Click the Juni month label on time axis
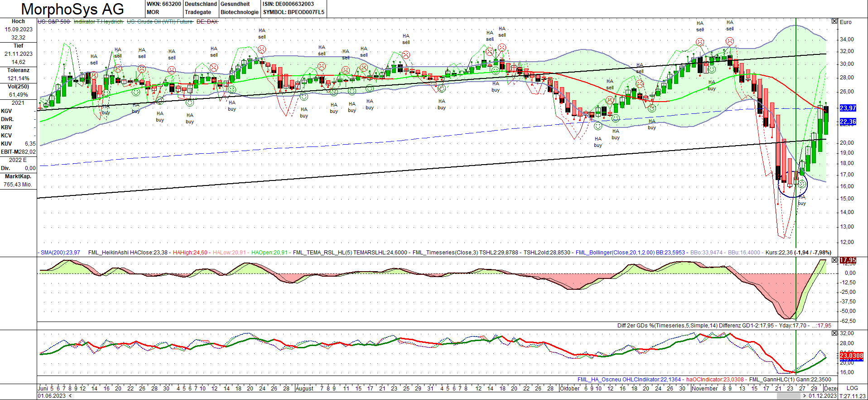 (43, 388)
